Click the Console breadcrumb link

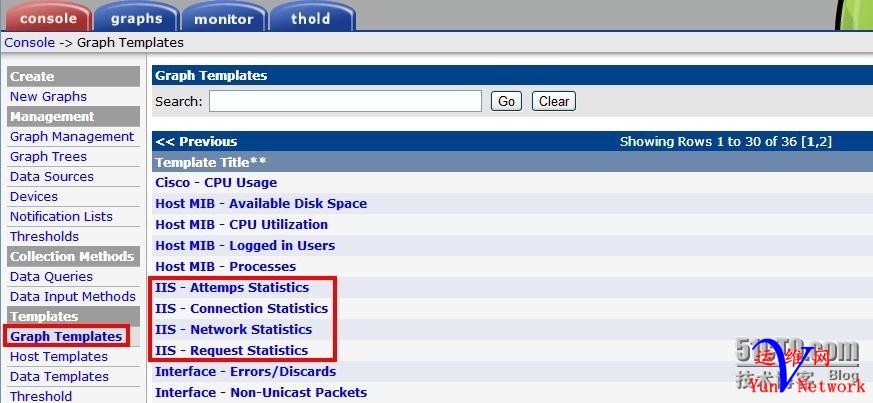coord(30,42)
